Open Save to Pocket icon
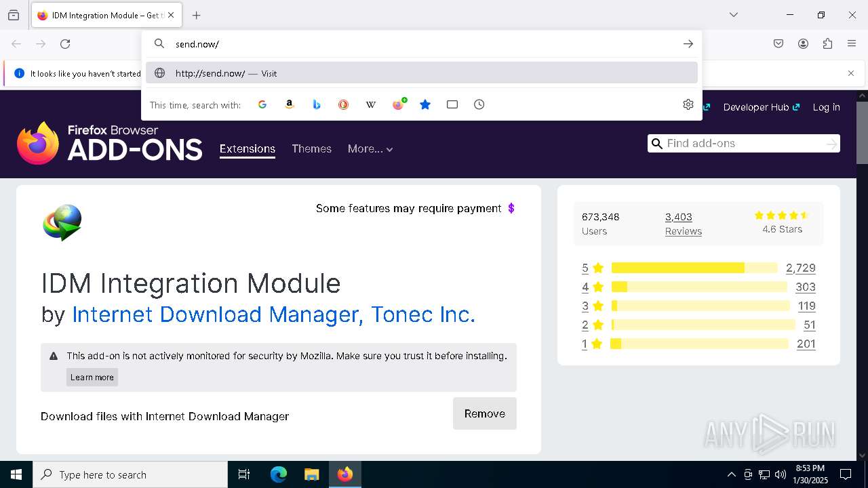 point(778,44)
